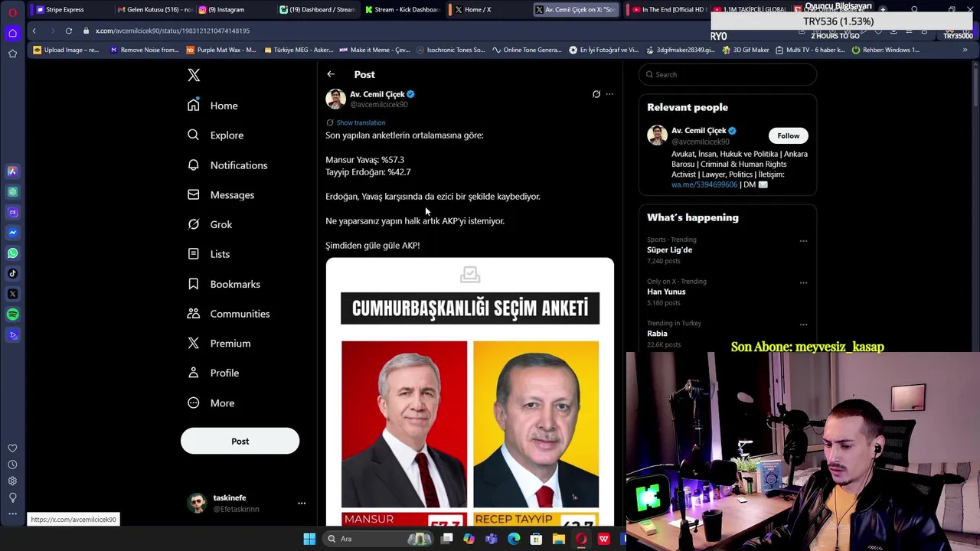The width and height of the screenshot is (980, 551).
Task: Open Spotify in the Opera sidebar
Action: coord(12,315)
